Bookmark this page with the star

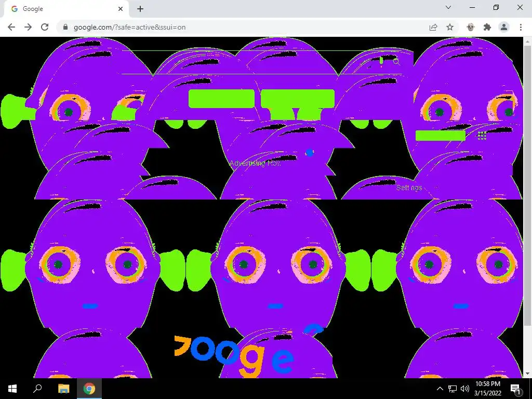click(x=450, y=27)
